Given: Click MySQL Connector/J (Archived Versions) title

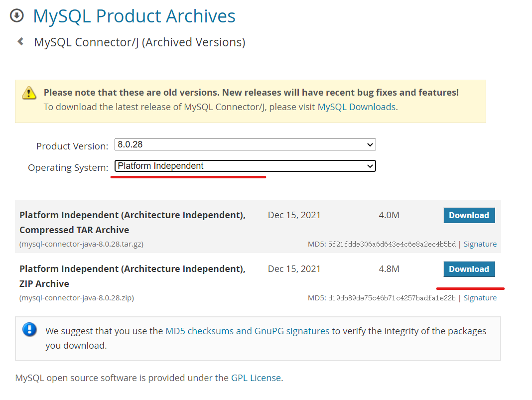Looking at the screenshot, I should pos(139,42).
